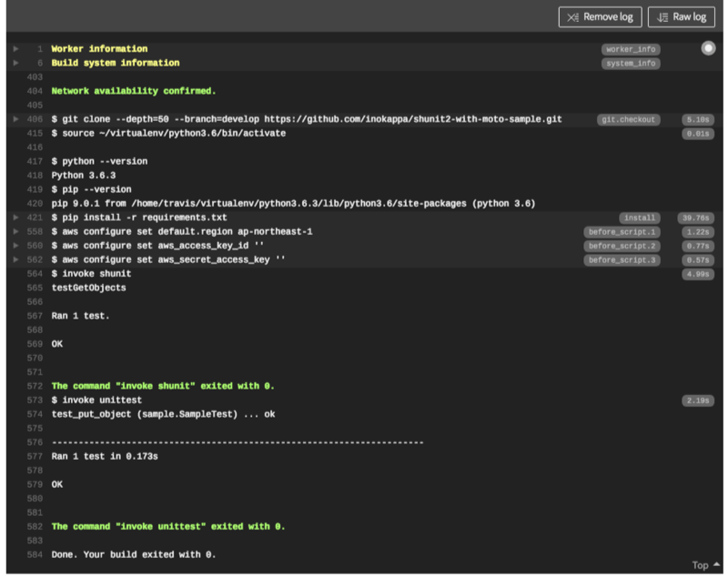The height and width of the screenshot is (577, 728).
Task: Click the system_info tag label
Action: [631, 63]
